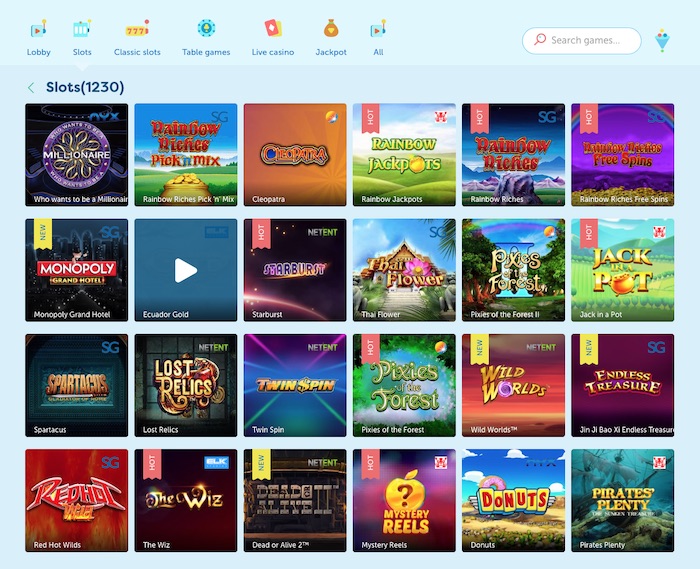Open The Wiz game tile

186,500
